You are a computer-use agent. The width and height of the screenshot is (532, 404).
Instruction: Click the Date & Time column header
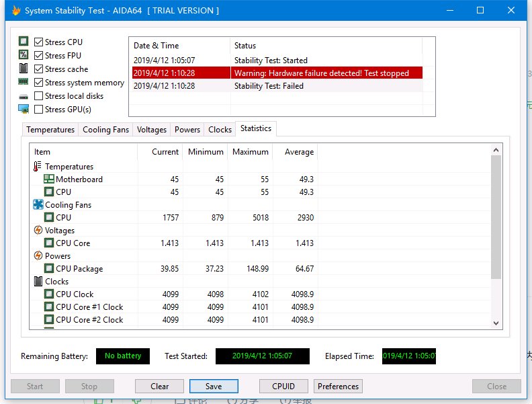[x=180, y=46]
